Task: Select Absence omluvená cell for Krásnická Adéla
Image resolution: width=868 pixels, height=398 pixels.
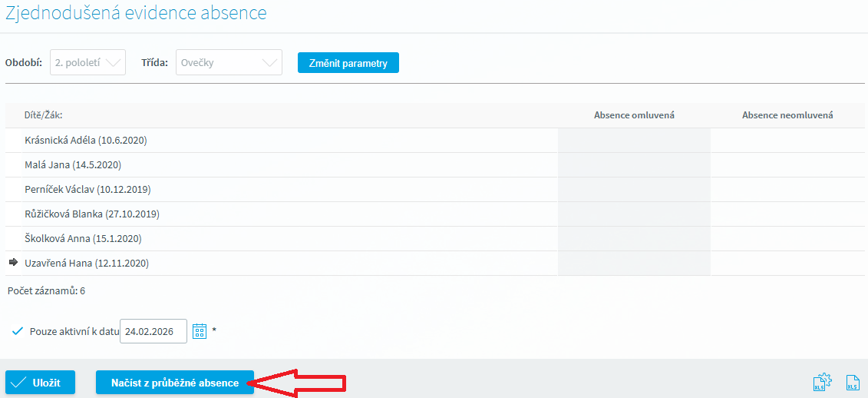Action: [x=634, y=141]
